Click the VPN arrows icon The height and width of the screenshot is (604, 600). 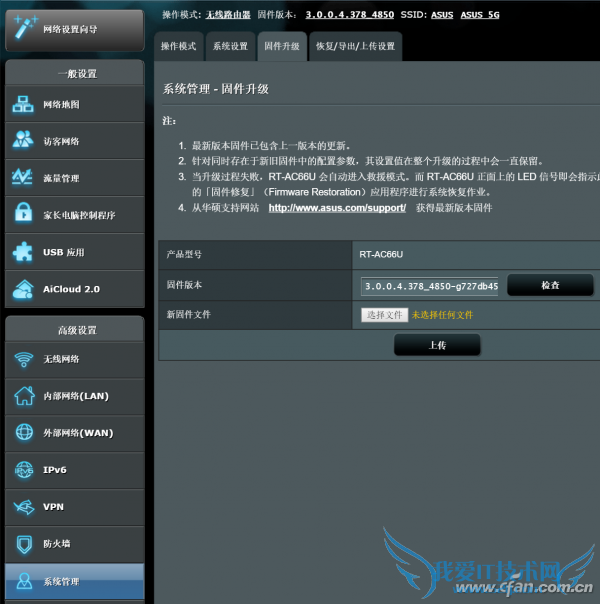24,507
